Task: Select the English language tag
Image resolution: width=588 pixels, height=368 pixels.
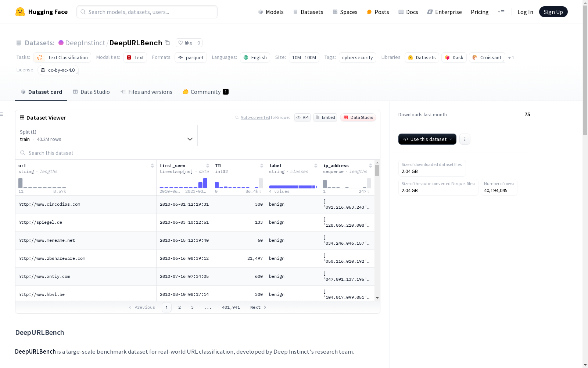Action: (x=255, y=57)
